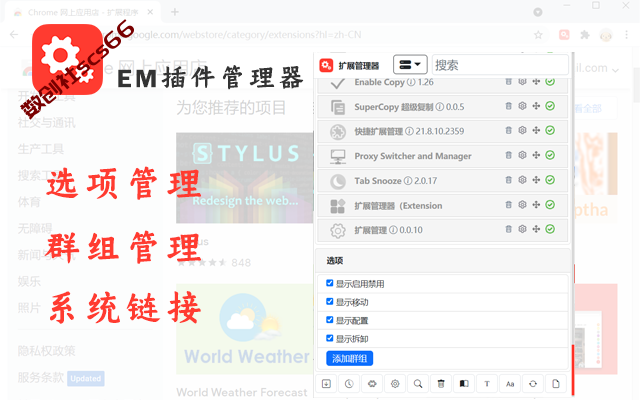Open Proxy Switcher and Manager gear settings

click(522, 156)
